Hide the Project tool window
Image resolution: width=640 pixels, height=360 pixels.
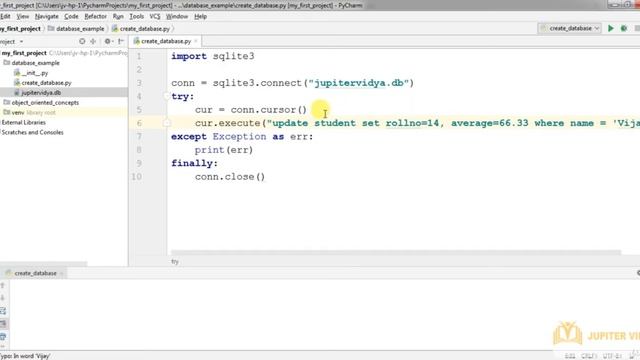tap(121, 41)
